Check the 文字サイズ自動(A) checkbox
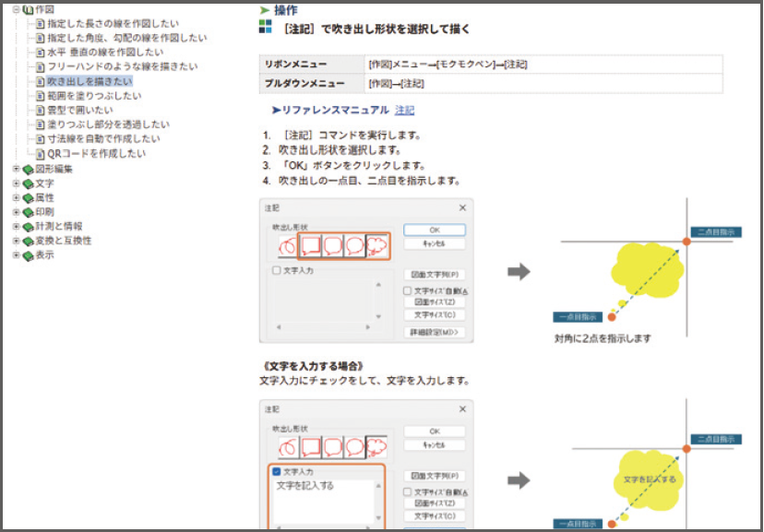 [x=408, y=290]
